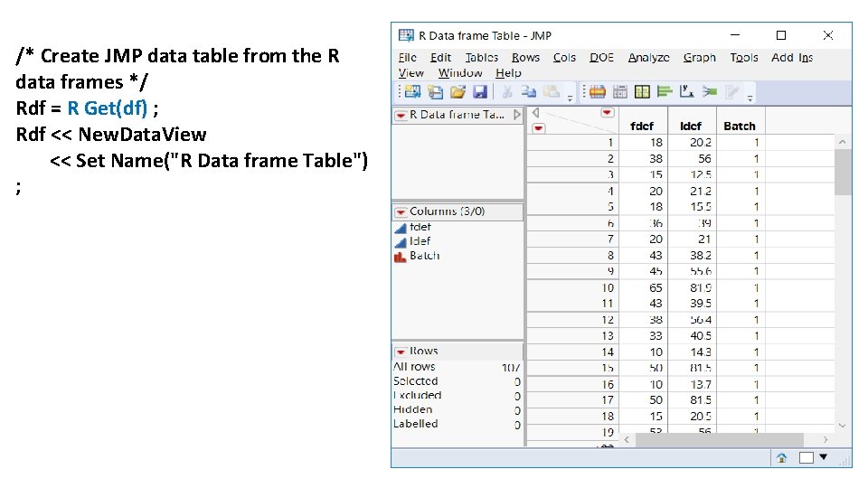The image size is (868, 488).
Task: Open the column header red triangle menu
Action: pyautogui.click(x=608, y=112)
